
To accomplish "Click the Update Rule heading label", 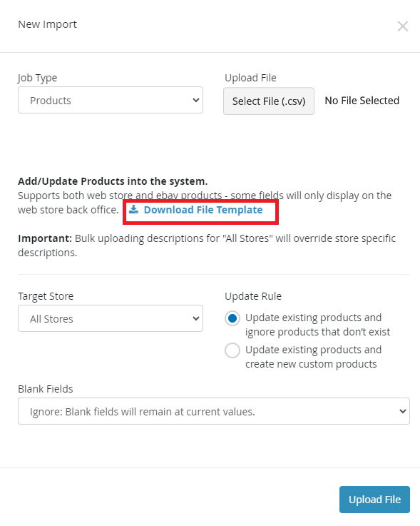I will tap(253, 296).
